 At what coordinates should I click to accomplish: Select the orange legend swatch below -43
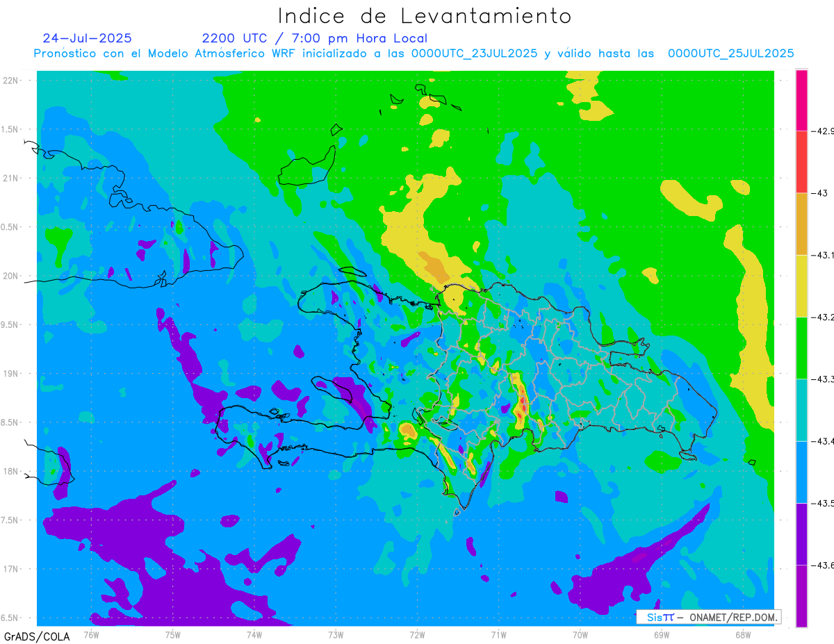tap(801, 224)
